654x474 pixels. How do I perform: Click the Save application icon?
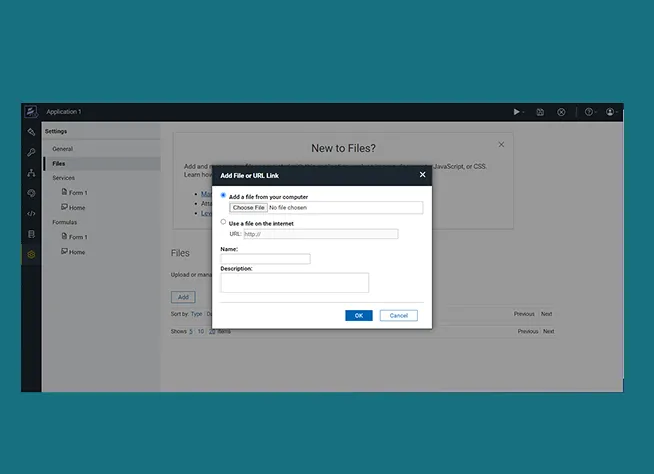540,112
